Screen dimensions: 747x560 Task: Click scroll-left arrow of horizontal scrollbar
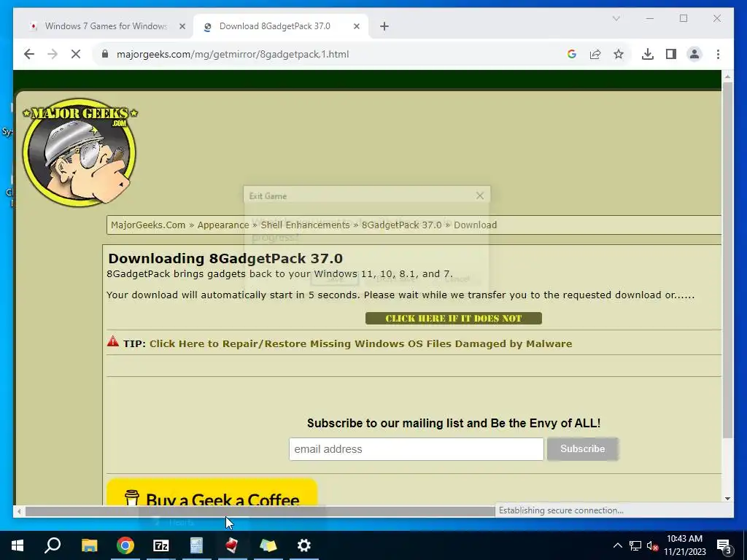pyautogui.click(x=19, y=511)
